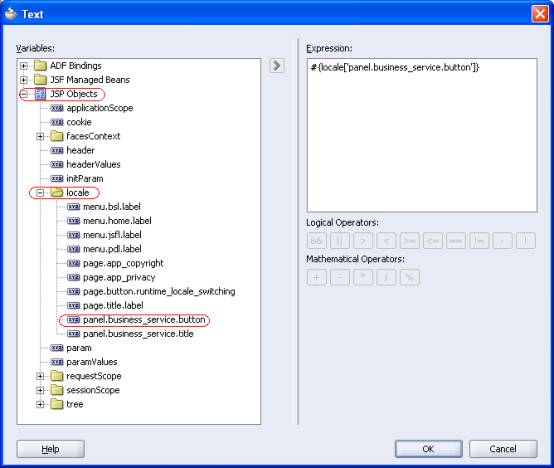This screenshot has height=468, width=554.
Task: Select the menu.pdl.label variable icon
Action: [x=73, y=249]
